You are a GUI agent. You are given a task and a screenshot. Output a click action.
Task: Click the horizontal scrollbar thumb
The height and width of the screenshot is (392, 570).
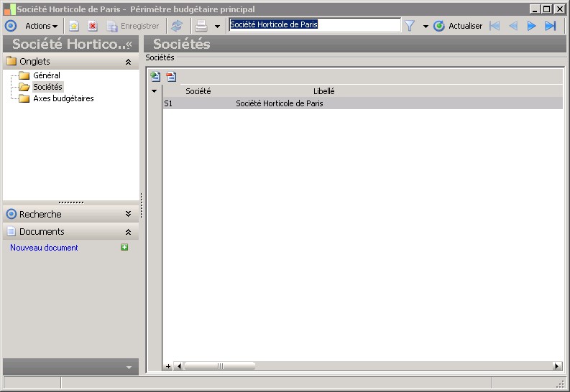tap(219, 366)
